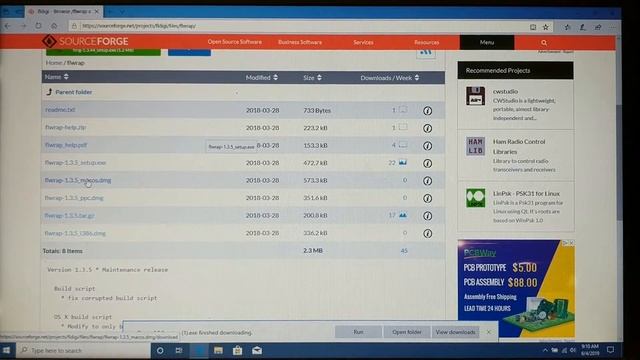Open the SourceForge search magnifier icon

click(544, 42)
